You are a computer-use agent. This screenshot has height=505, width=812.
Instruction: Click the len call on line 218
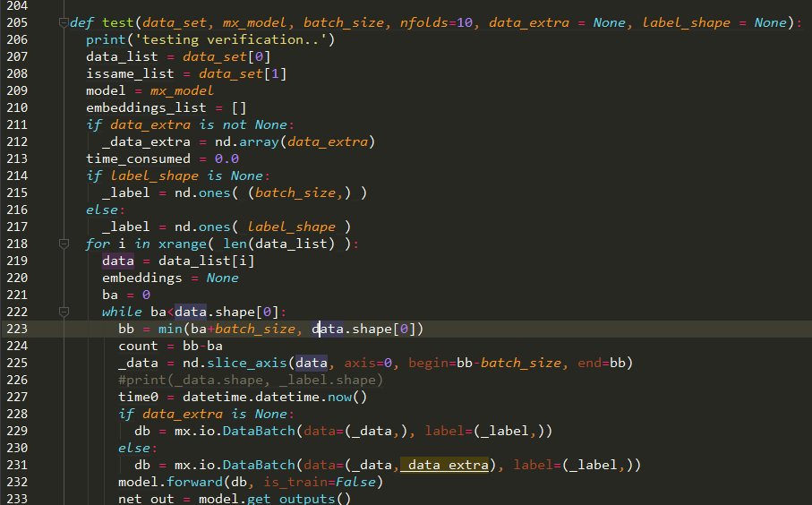point(235,244)
